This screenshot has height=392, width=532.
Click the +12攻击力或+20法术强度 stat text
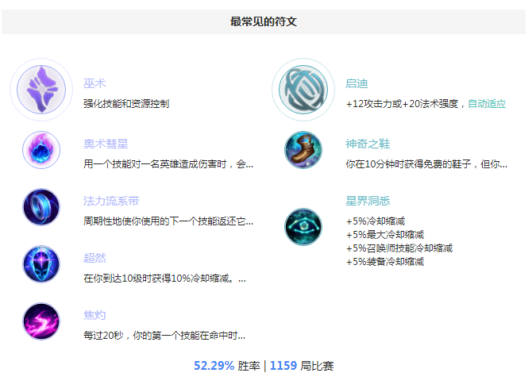click(402, 104)
